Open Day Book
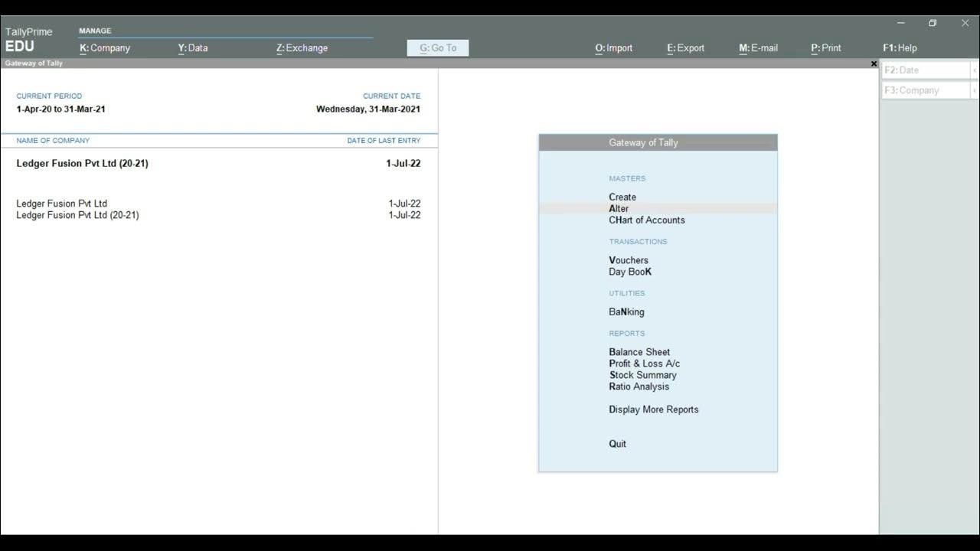 630,272
